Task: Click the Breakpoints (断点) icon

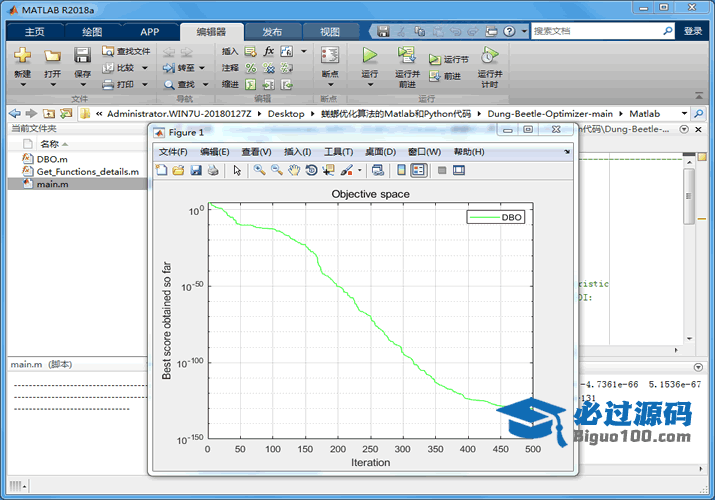Action: pos(330,55)
